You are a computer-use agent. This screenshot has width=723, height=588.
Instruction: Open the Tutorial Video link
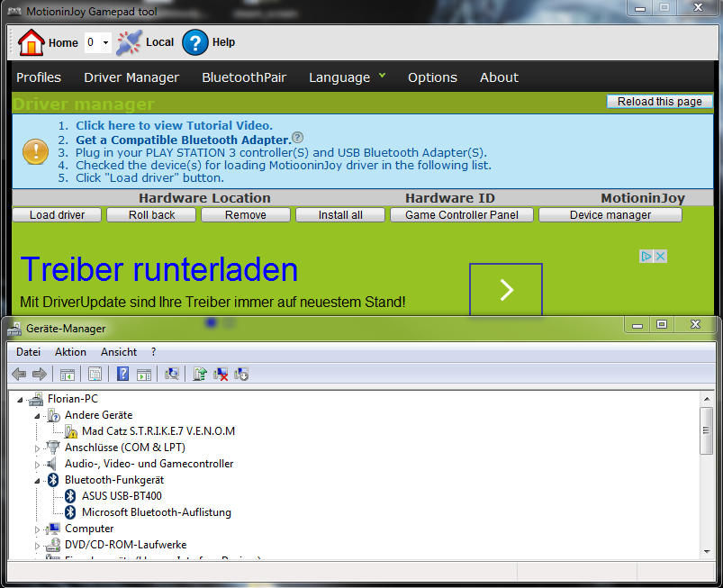point(175,125)
